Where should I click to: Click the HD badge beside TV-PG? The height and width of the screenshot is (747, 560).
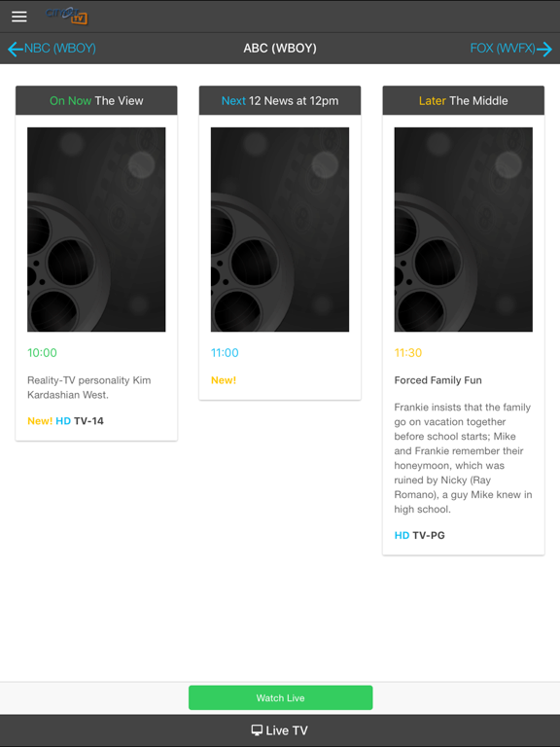tap(402, 535)
